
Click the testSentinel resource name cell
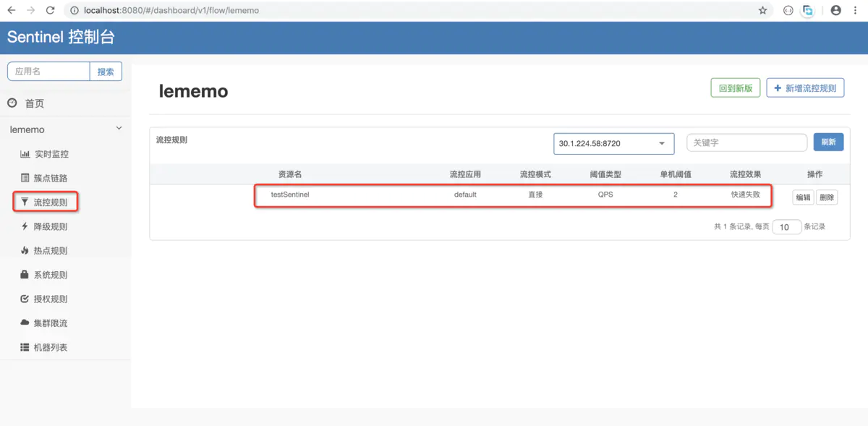(290, 195)
